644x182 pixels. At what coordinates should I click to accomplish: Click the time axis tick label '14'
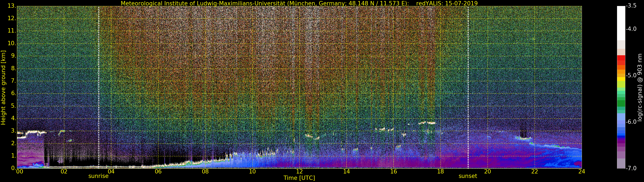346,172
